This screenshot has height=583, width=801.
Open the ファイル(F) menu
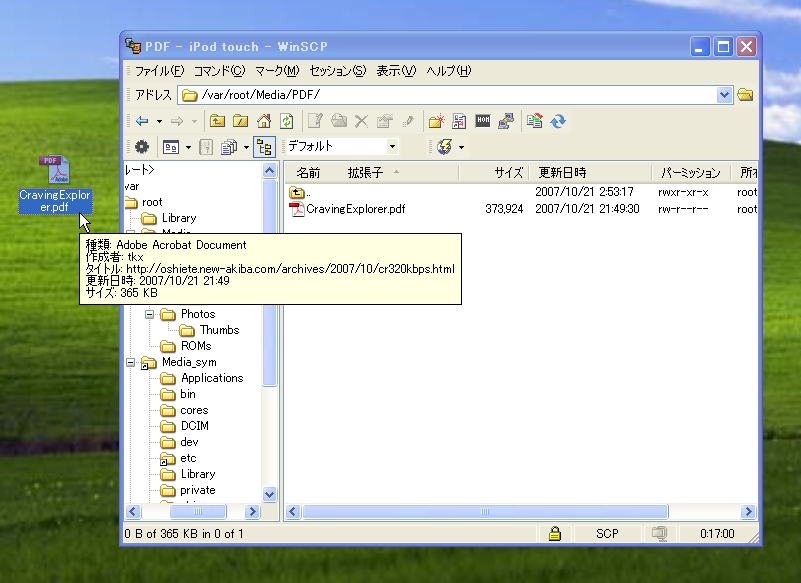click(x=159, y=71)
